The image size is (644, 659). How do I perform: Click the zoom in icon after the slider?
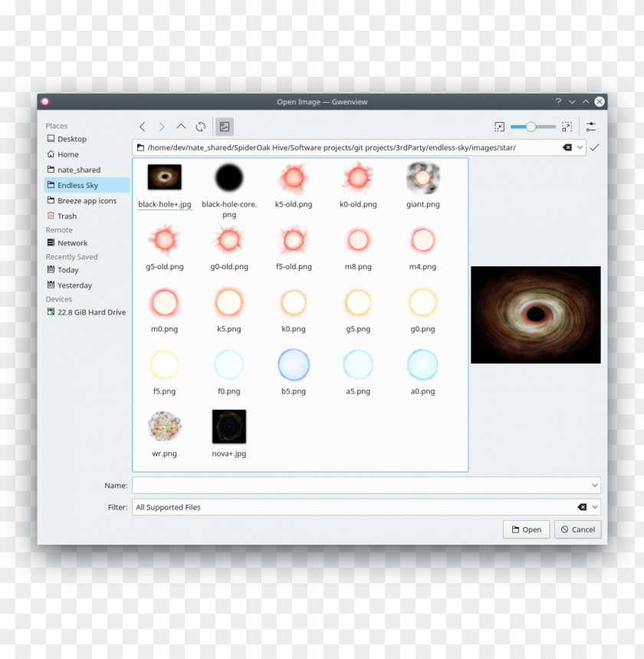click(567, 127)
